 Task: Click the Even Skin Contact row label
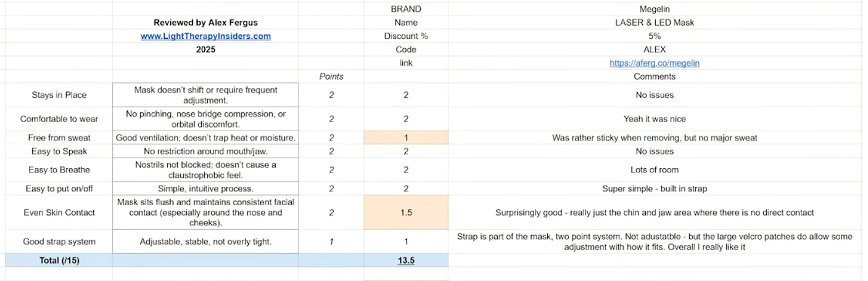59,213
